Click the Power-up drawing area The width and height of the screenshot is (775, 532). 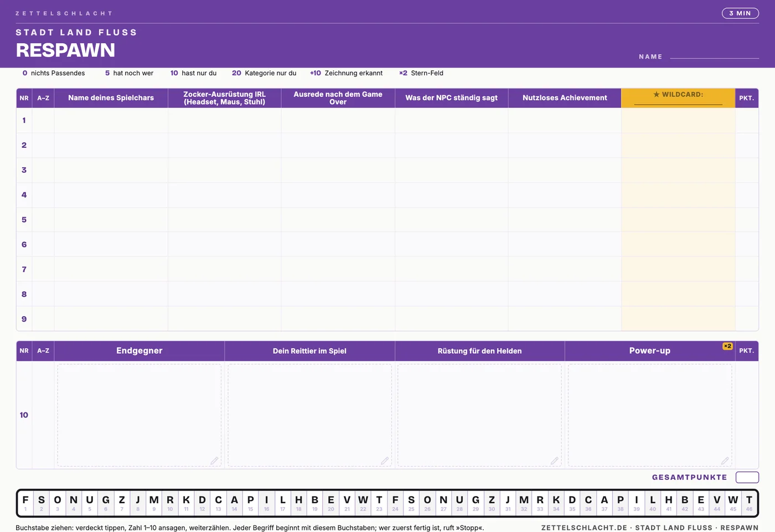(x=650, y=415)
